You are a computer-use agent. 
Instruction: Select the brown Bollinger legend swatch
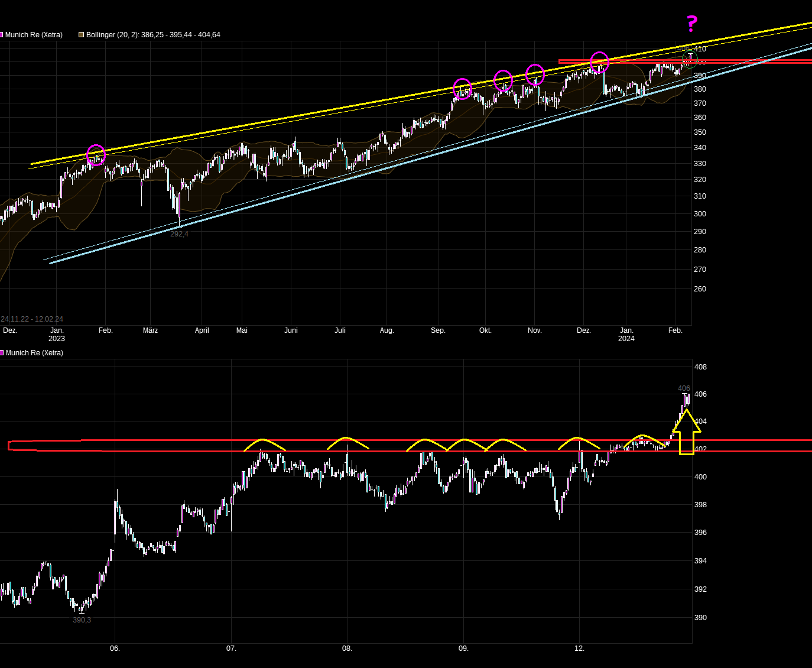(x=80, y=34)
